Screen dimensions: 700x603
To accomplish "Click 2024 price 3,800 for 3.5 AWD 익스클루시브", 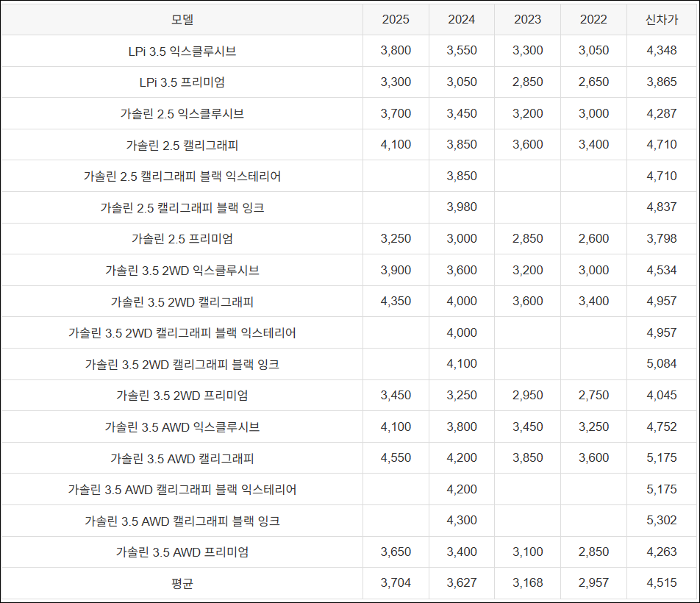I will [462, 427].
